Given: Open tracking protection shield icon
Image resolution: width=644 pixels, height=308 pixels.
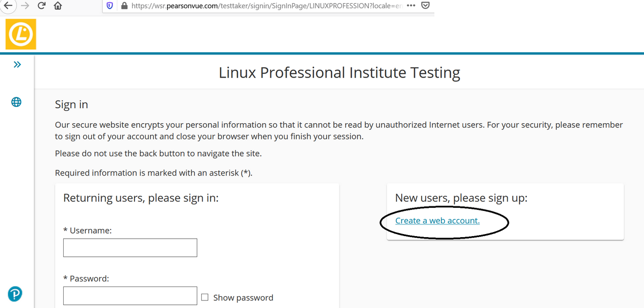Looking at the screenshot, I should tap(109, 6).
